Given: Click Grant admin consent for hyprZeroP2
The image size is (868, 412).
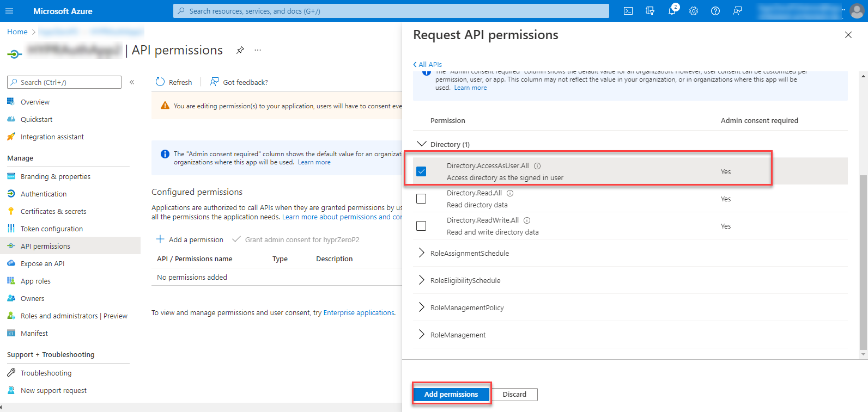Looking at the screenshot, I should coord(296,239).
